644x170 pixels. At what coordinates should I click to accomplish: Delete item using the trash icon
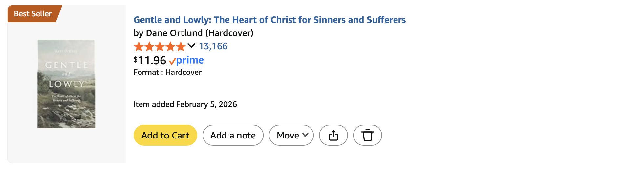pyautogui.click(x=367, y=135)
